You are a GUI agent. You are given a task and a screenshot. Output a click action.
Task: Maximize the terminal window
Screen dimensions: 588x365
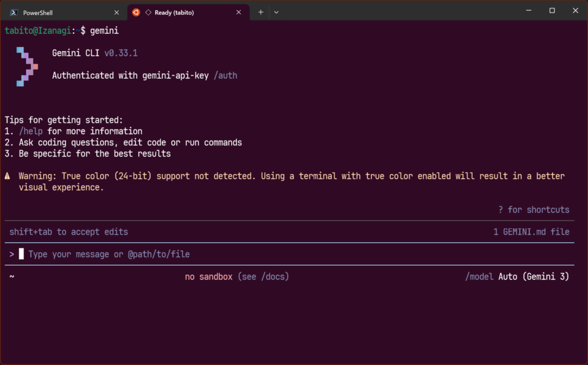[x=552, y=10]
